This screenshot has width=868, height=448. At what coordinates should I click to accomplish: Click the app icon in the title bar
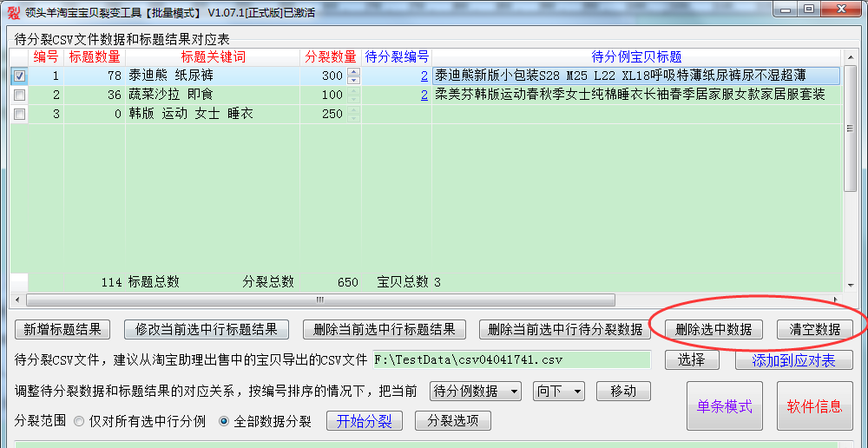pyautogui.click(x=13, y=12)
